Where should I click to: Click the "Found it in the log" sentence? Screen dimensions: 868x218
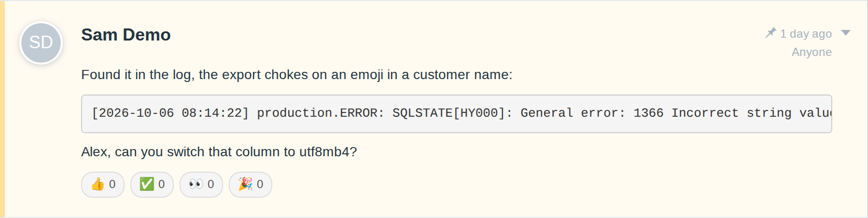pyautogui.click(x=297, y=75)
